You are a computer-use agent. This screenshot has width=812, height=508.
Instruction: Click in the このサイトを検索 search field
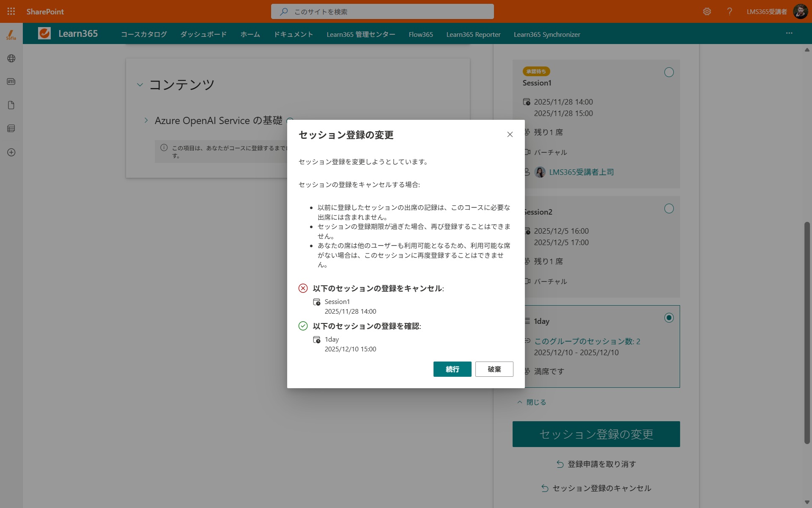382,11
